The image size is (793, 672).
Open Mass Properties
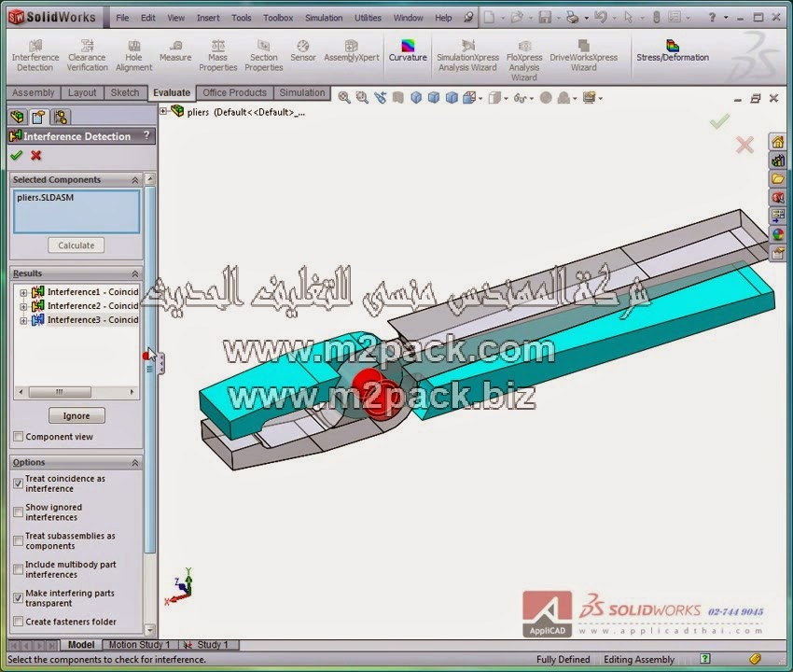[x=218, y=56]
